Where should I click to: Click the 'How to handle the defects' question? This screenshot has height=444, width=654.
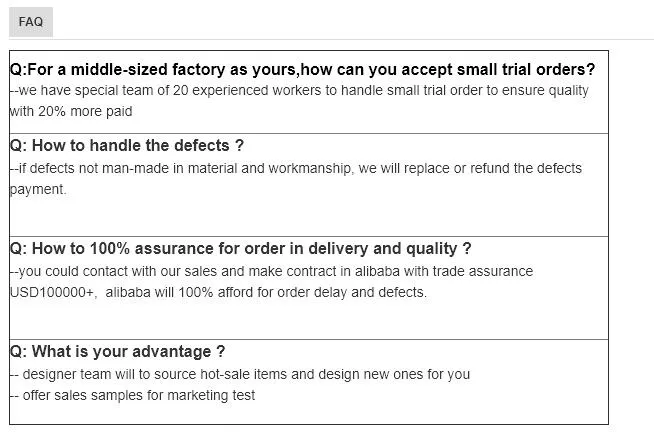[127, 145]
